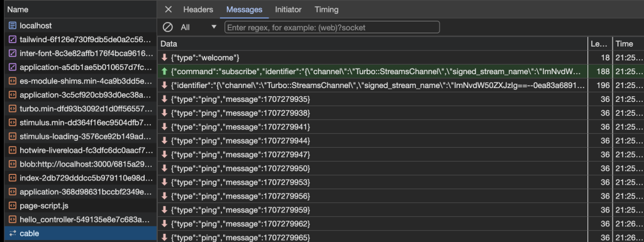644x242 pixels.
Task: Click the green sent-message arrow for subscribe
Action: click(164, 72)
